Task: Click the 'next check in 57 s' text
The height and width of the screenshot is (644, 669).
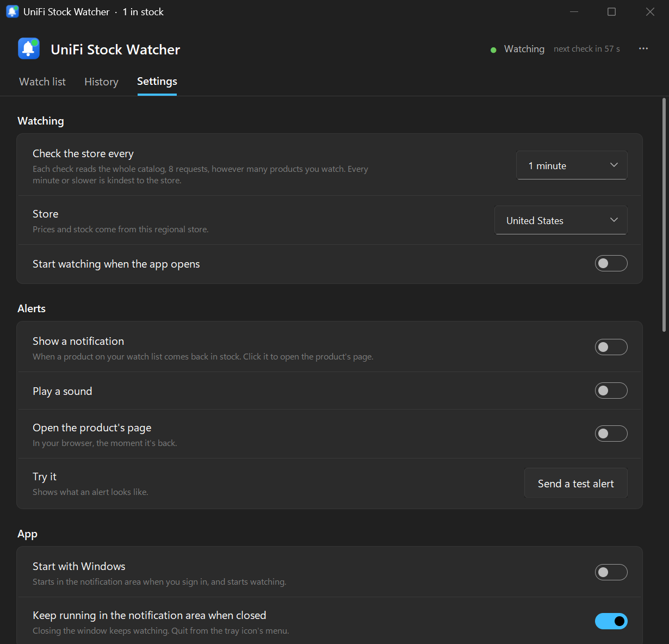Action: (587, 49)
